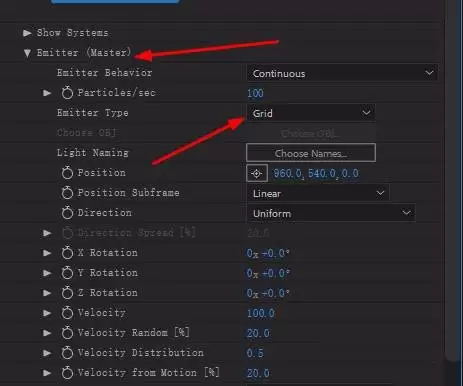Expand the Show Systems section
Viewport: 463px width, 386px height.
(27, 33)
